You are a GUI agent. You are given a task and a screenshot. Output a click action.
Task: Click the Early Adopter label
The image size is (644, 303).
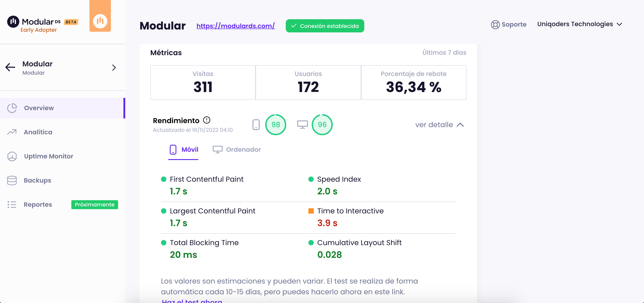pos(38,30)
